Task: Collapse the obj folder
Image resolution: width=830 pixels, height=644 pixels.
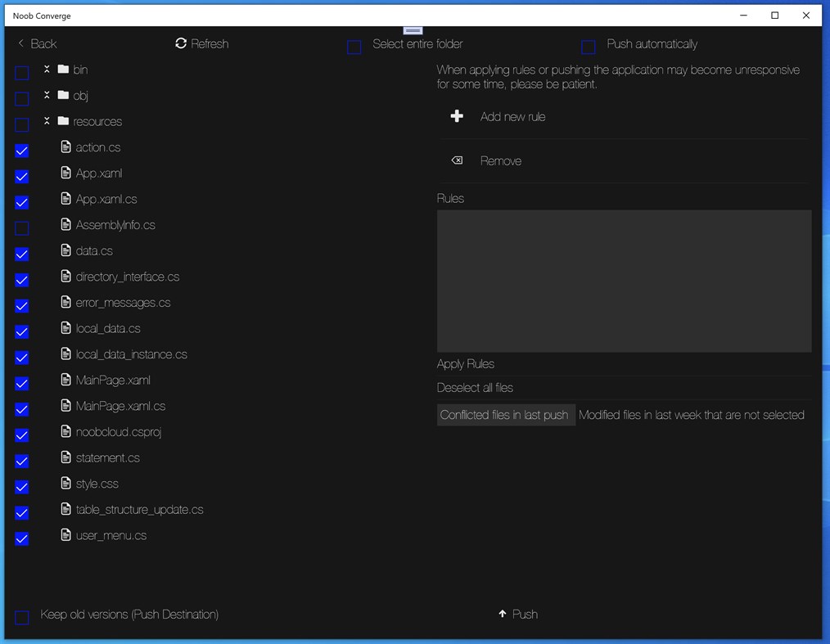Action: click(47, 95)
